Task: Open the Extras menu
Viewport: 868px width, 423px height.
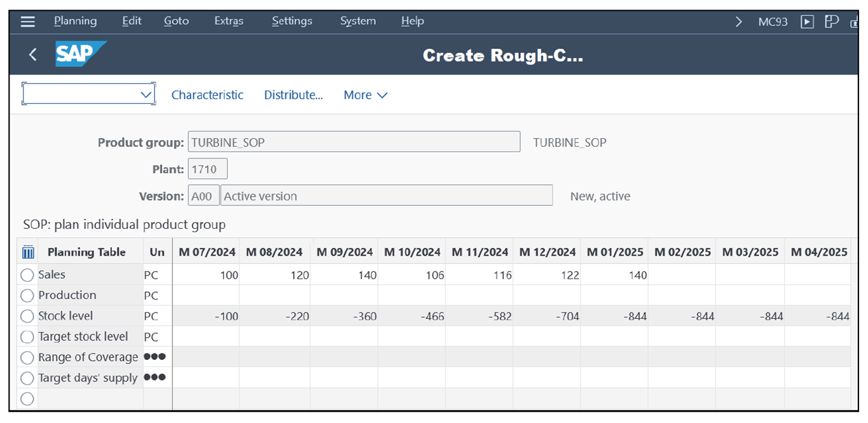Action: coord(229,21)
